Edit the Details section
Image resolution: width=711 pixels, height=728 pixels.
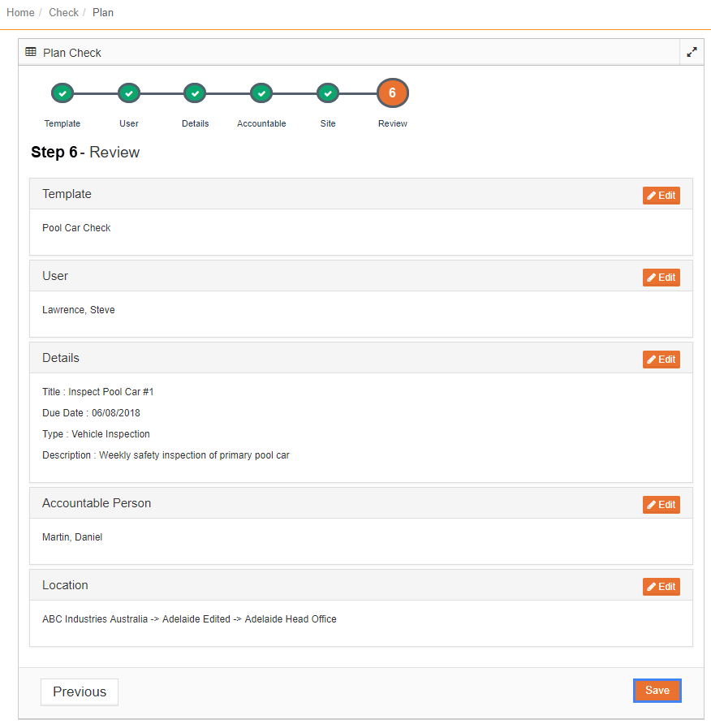[661, 360]
